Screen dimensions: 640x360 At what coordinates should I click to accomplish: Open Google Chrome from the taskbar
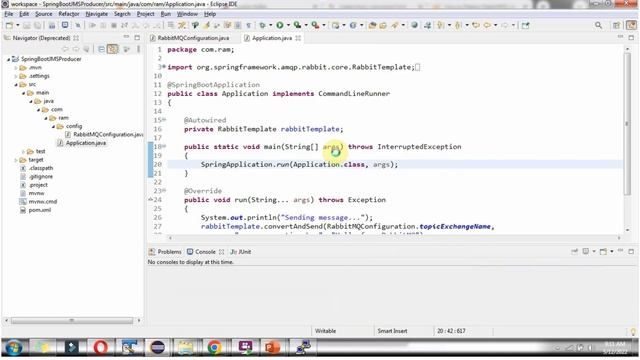tap(214, 348)
